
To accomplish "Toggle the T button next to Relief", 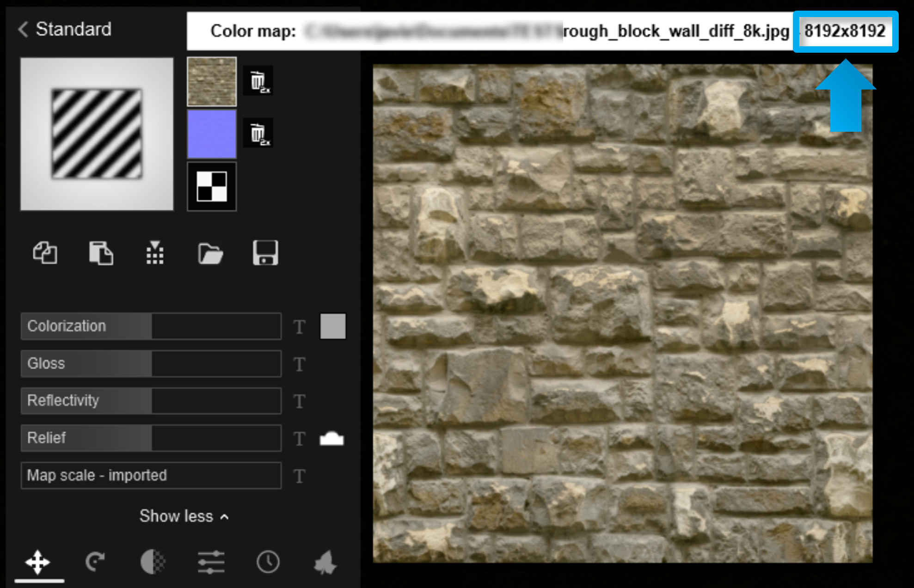I will coord(299,436).
